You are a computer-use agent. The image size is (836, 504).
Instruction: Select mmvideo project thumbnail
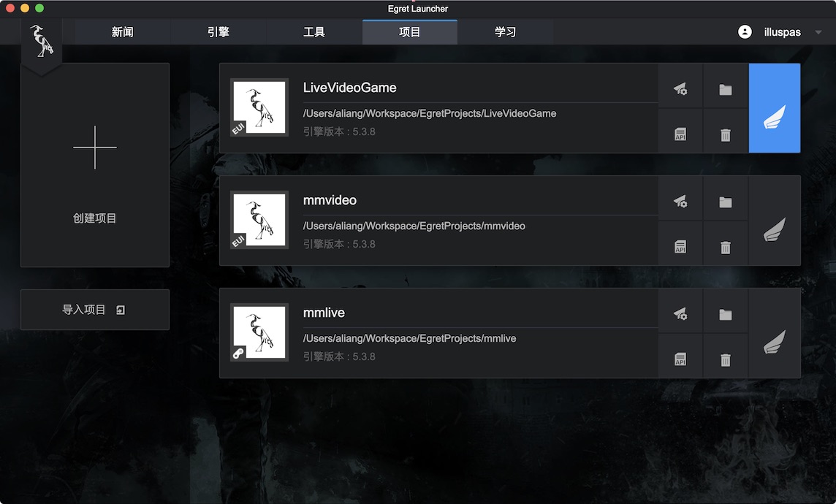tap(259, 220)
